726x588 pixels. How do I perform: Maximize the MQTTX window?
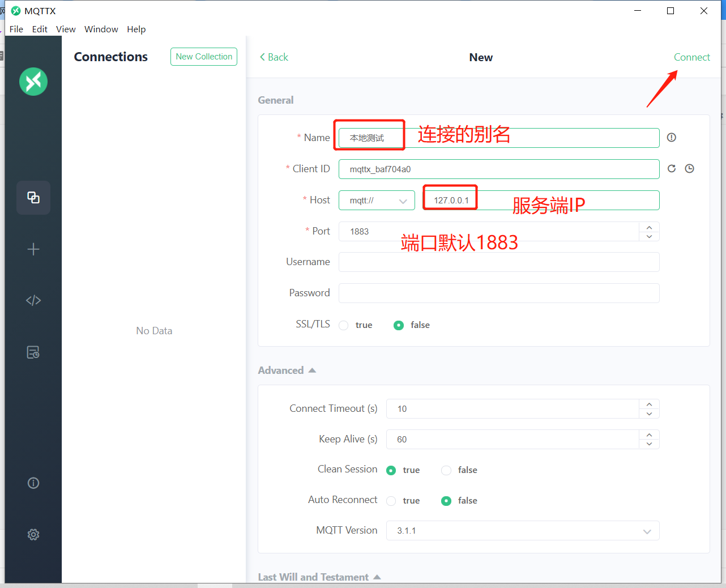(x=671, y=11)
